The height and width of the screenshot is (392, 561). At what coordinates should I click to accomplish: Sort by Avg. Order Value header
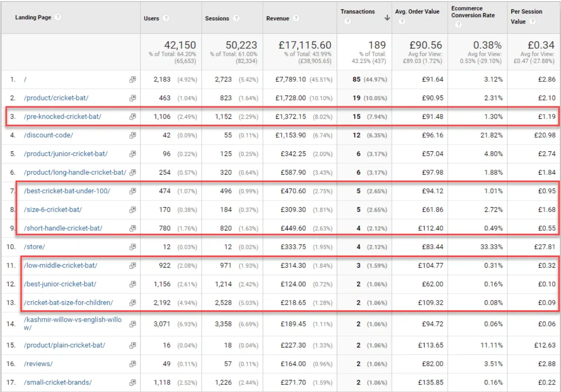pos(417,12)
